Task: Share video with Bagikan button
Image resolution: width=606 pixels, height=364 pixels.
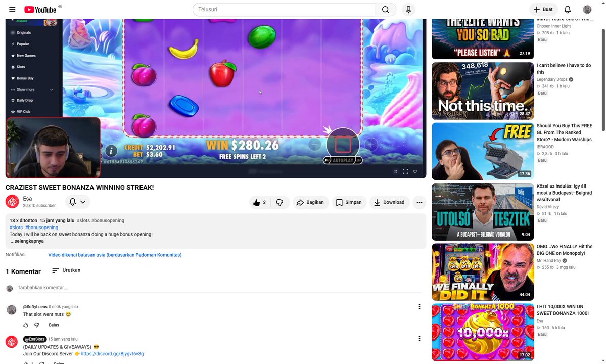Action: click(310, 202)
